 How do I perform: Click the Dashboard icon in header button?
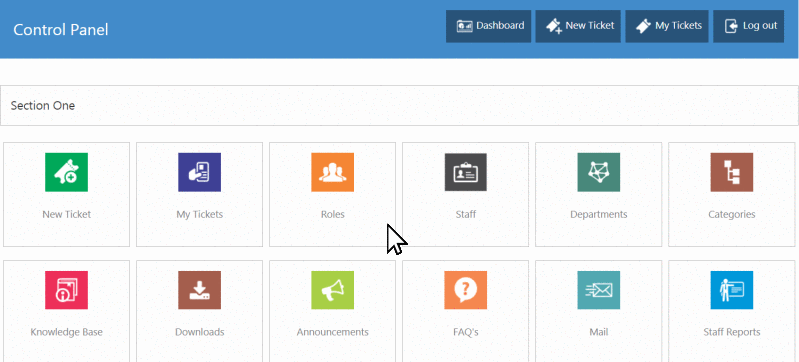pos(464,26)
